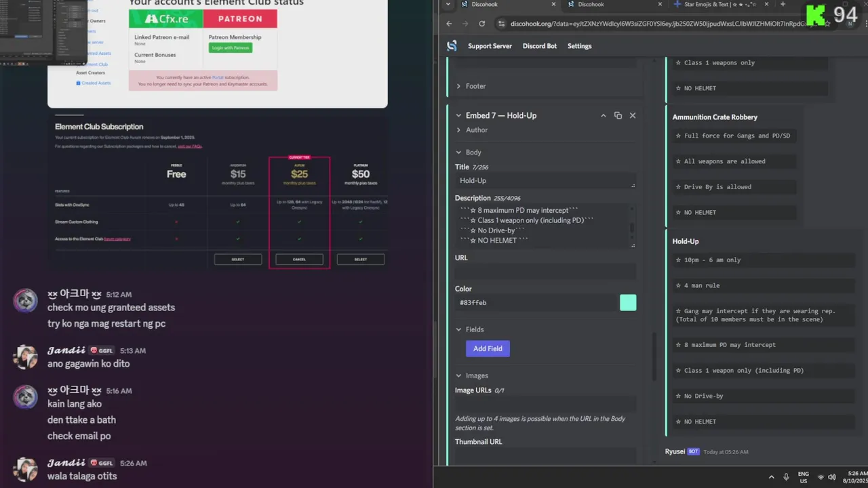Click 'Ammunition Crate Robbery' embed title
This screenshot has height=488, width=868.
pos(715,117)
